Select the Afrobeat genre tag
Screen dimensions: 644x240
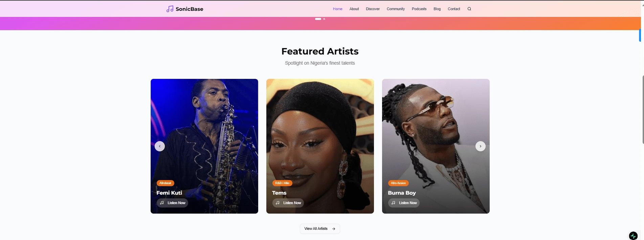point(165,183)
